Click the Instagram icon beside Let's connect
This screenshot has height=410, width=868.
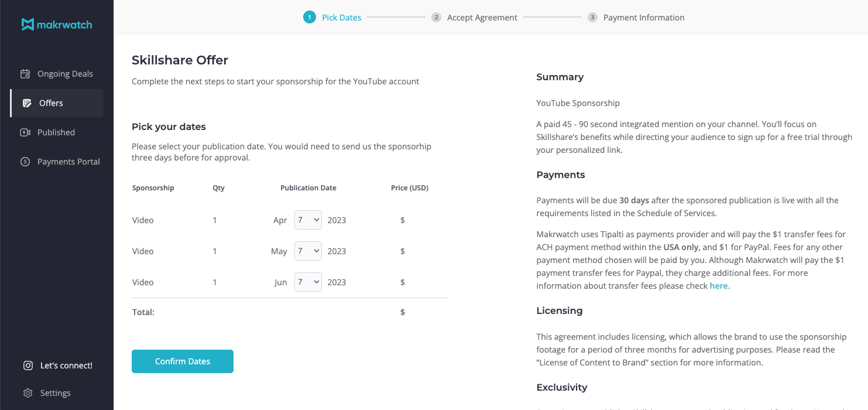(x=28, y=365)
